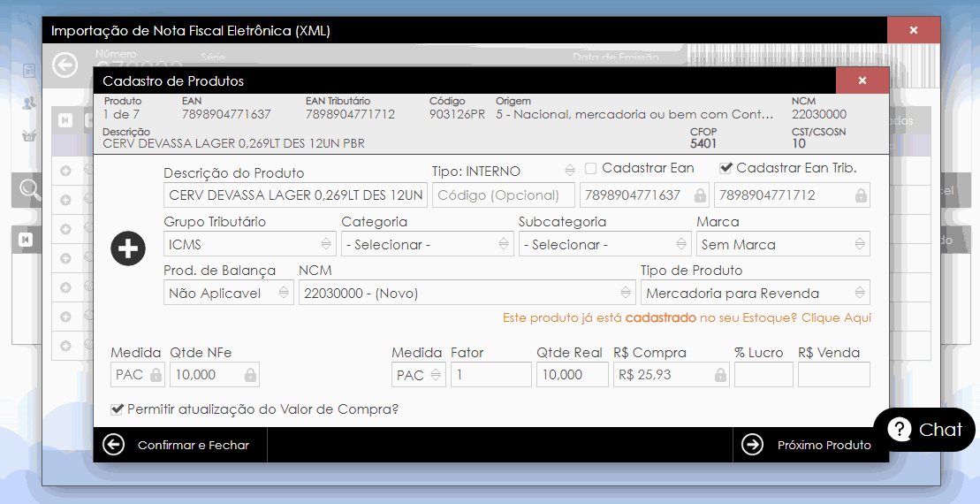Click the first row plus icon in background table
The width and height of the screenshot is (980, 504).
[65, 171]
